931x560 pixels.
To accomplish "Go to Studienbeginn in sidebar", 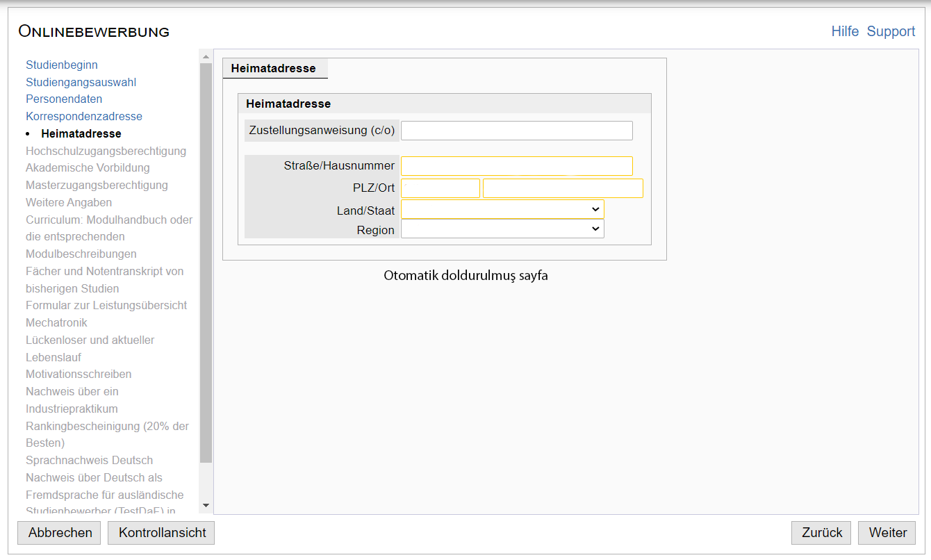I will click(62, 65).
